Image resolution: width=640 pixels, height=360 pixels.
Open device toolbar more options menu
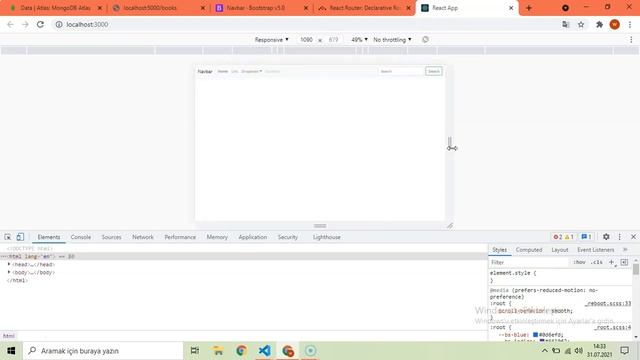tap(631, 40)
